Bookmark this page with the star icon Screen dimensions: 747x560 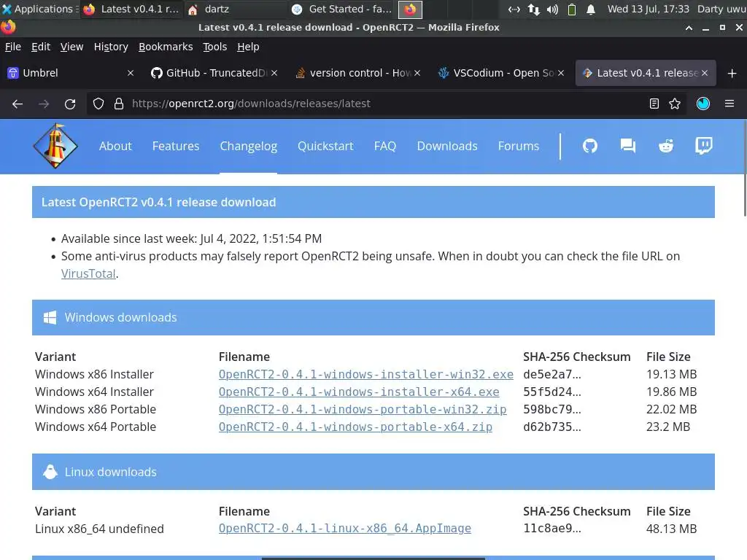point(675,104)
